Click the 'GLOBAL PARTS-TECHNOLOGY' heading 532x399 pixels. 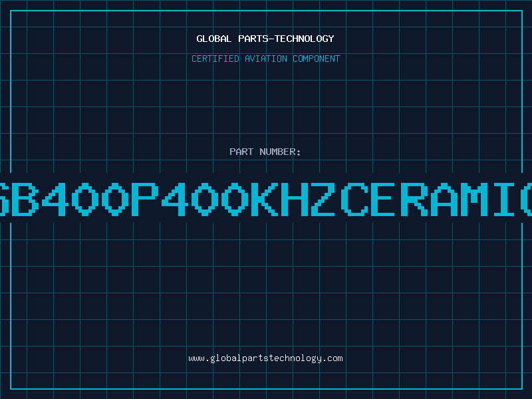coord(265,39)
